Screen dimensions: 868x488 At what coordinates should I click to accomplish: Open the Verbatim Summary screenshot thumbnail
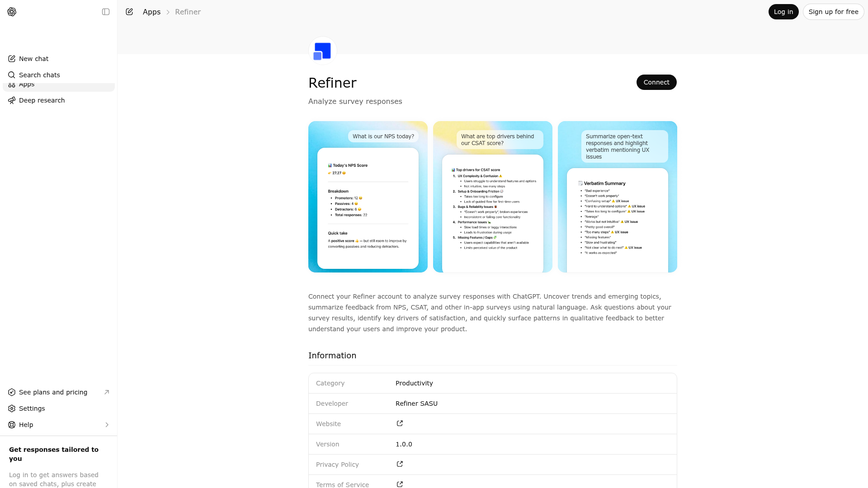pyautogui.click(x=618, y=197)
